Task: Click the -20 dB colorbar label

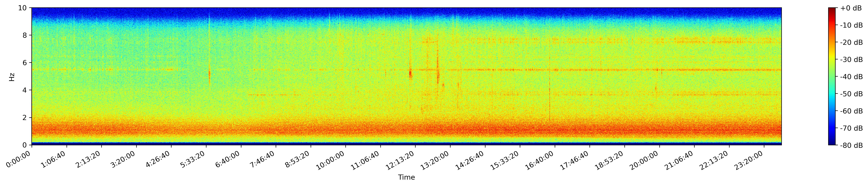Action: pyautogui.click(x=851, y=43)
